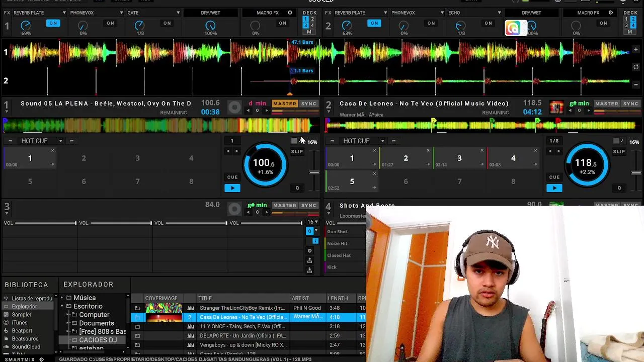Click previous pads page icon on deck 1

click(10, 141)
